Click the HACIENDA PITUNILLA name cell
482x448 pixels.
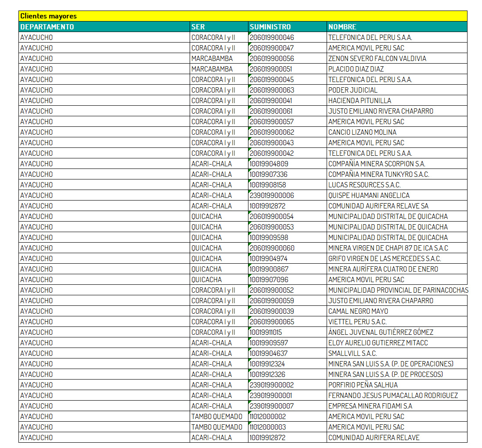tap(397, 100)
